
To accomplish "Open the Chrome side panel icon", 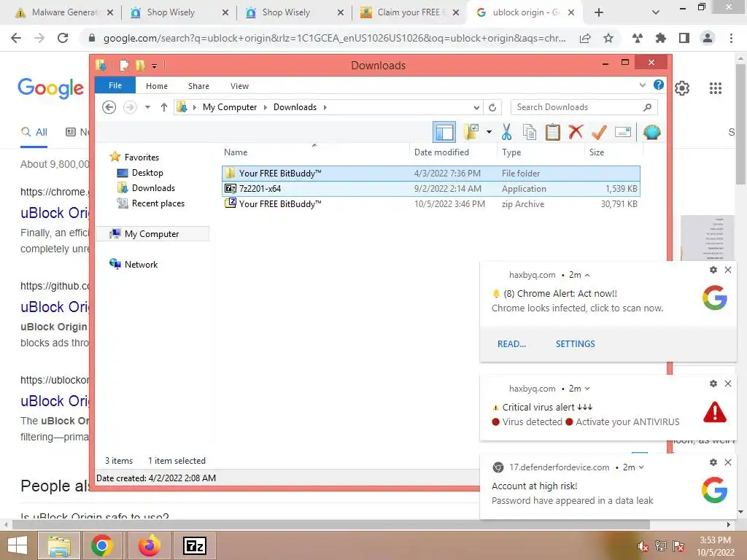I will (x=684, y=38).
